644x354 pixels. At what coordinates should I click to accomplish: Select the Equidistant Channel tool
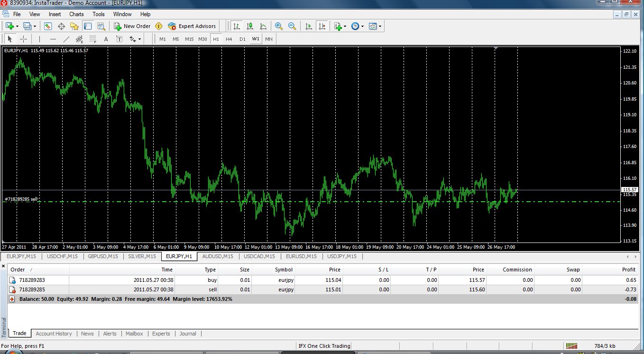[79, 39]
